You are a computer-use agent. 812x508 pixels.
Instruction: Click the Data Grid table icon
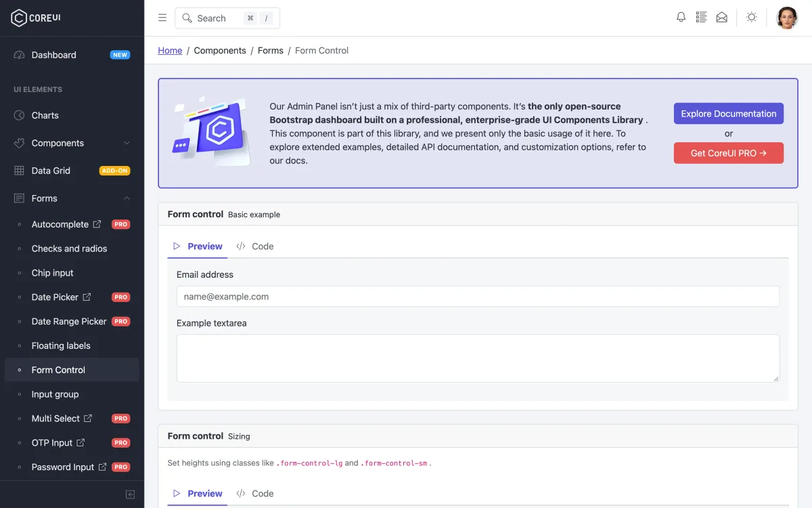click(x=19, y=171)
